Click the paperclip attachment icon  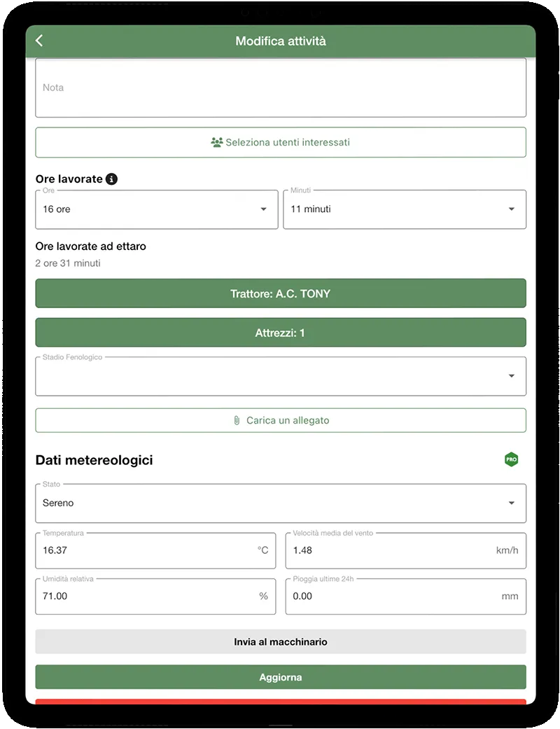(237, 421)
